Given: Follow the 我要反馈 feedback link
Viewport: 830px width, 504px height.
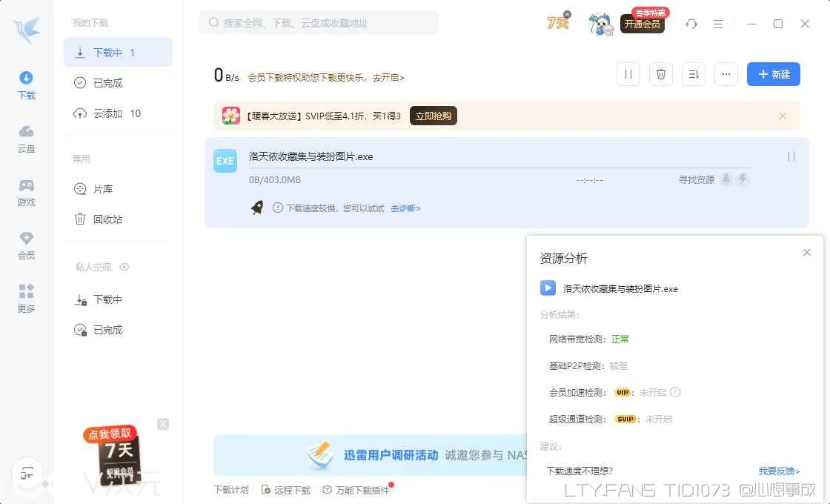Looking at the screenshot, I should pyautogui.click(x=779, y=471).
